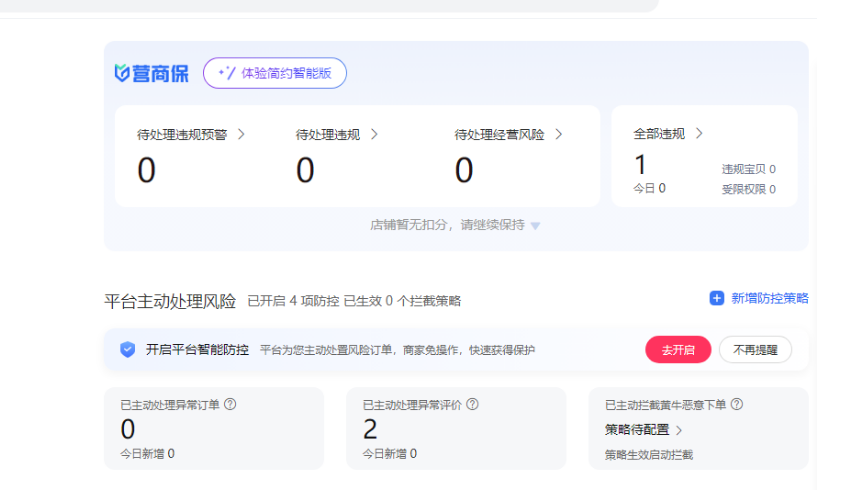Click 新增防控策略 link text
The image size is (856, 490).
coord(769,298)
